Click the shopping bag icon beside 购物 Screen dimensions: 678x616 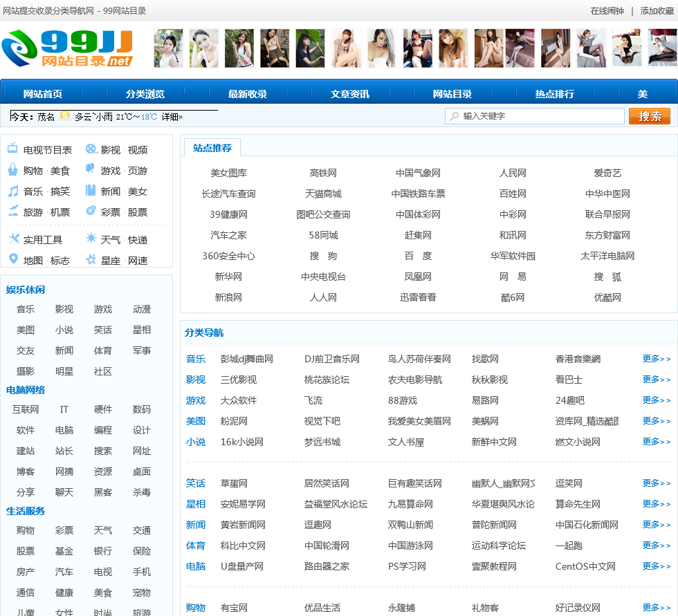pos(13,169)
